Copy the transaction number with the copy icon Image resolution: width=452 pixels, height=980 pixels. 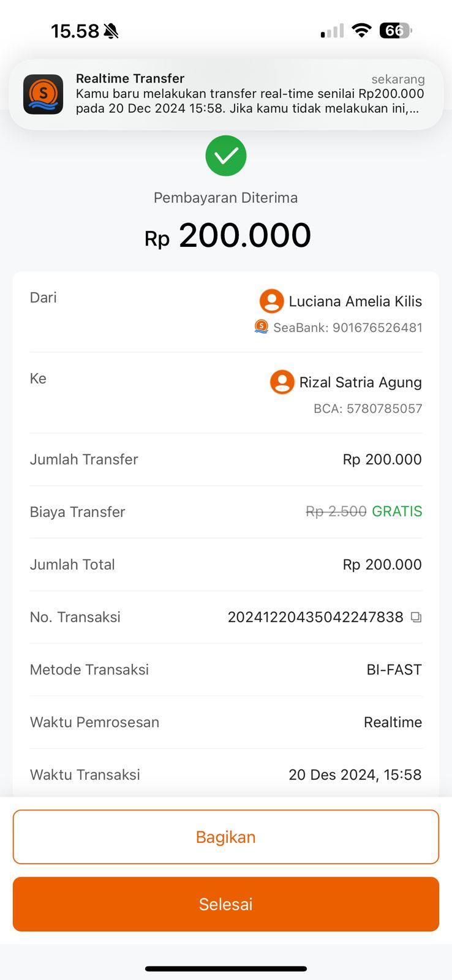click(416, 617)
